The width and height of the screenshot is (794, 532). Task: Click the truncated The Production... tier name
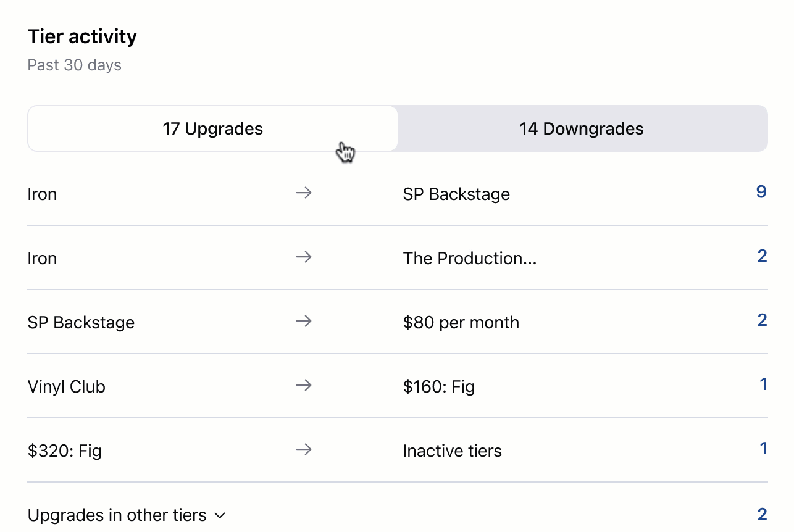(469, 259)
